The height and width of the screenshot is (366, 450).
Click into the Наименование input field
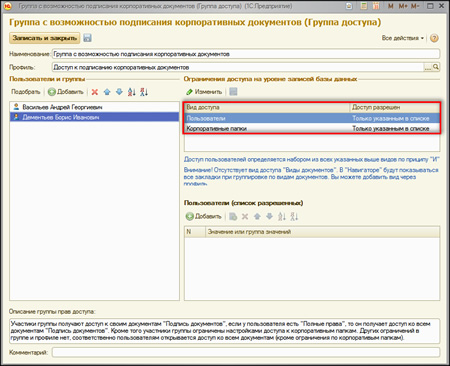[x=246, y=54]
